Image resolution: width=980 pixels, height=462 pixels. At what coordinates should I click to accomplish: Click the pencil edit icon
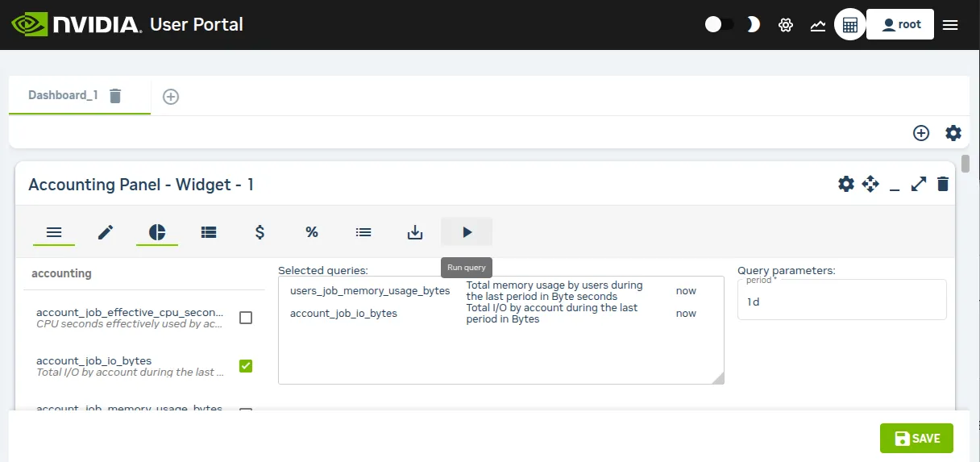106,232
